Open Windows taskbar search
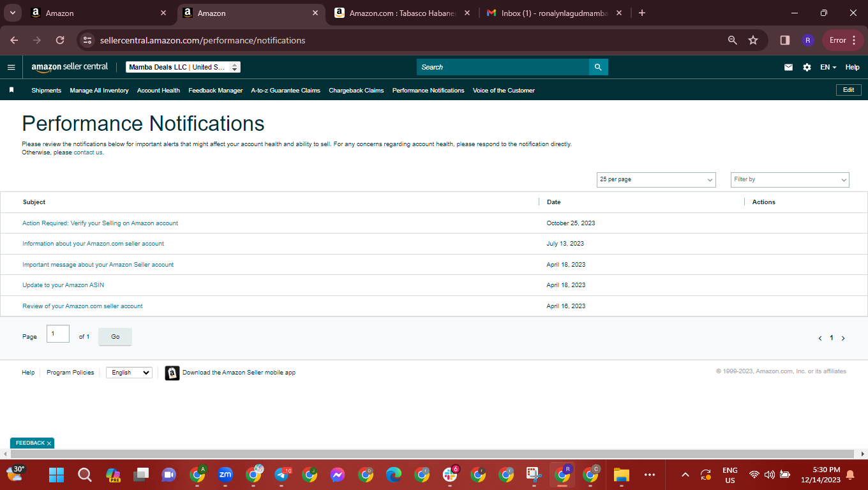This screenshot has height=490, width=868. pos(84,475)
